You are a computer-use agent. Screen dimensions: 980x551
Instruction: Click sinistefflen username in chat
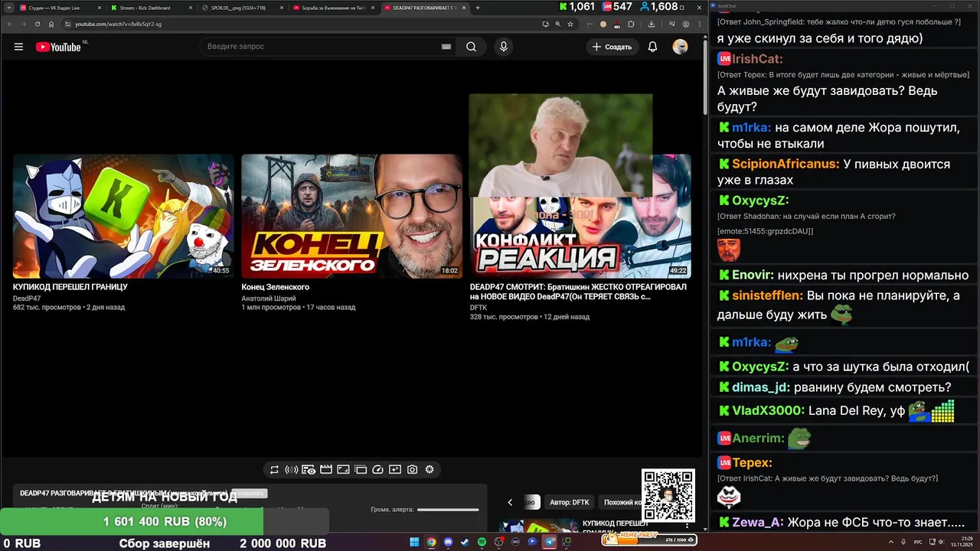[x=767, y=295]
